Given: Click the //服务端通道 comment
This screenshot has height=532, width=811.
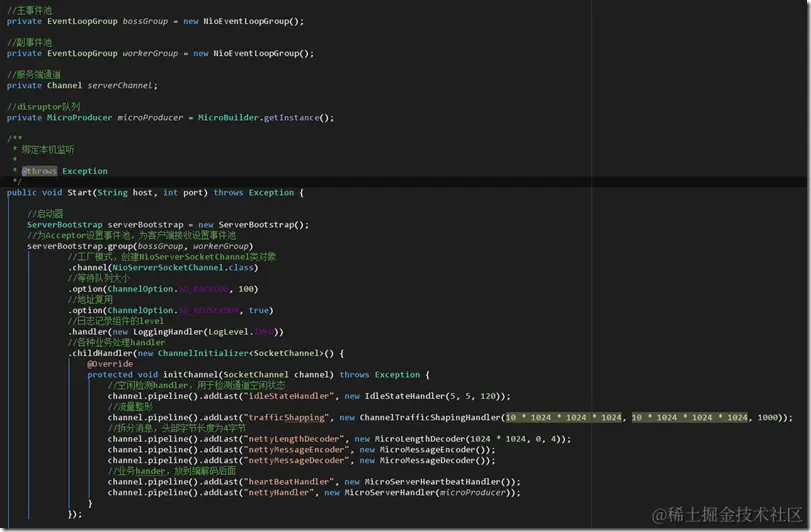Looking at the screenshot, I should click(x=34, y=74).
